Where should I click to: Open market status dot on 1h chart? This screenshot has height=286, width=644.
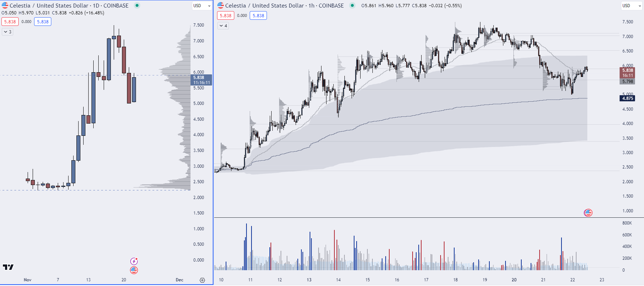[352, 5]
